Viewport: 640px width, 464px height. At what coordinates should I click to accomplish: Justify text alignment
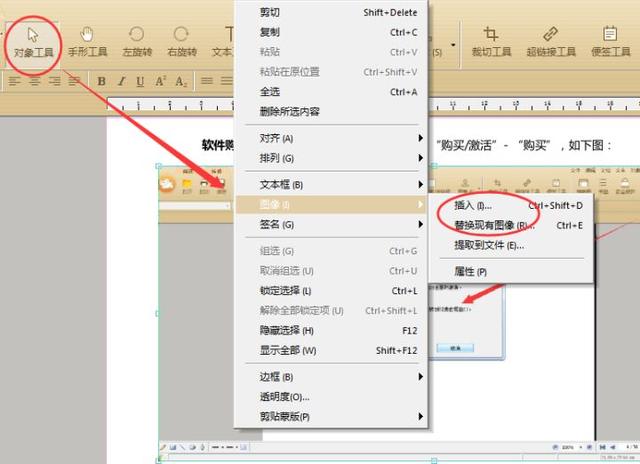pos(74,81)
